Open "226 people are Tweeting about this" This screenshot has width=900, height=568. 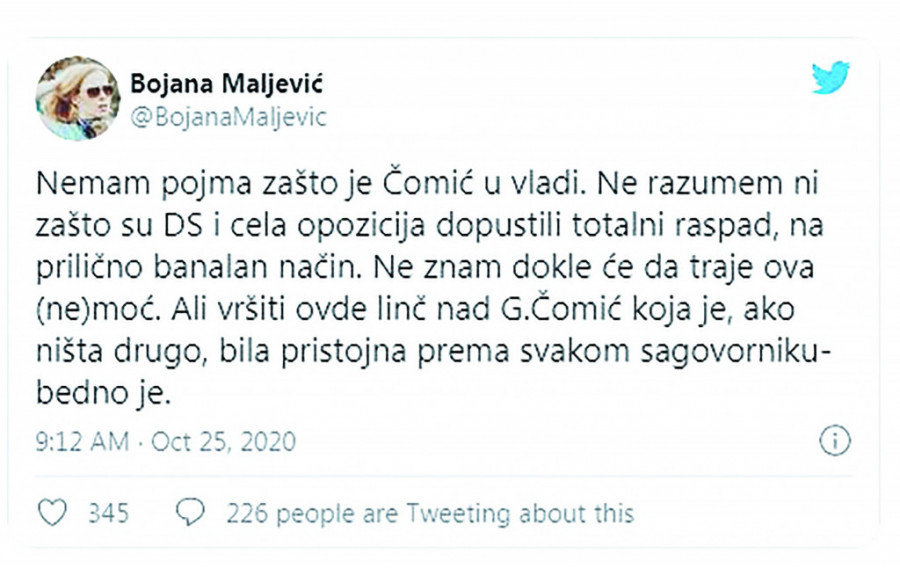430,514
